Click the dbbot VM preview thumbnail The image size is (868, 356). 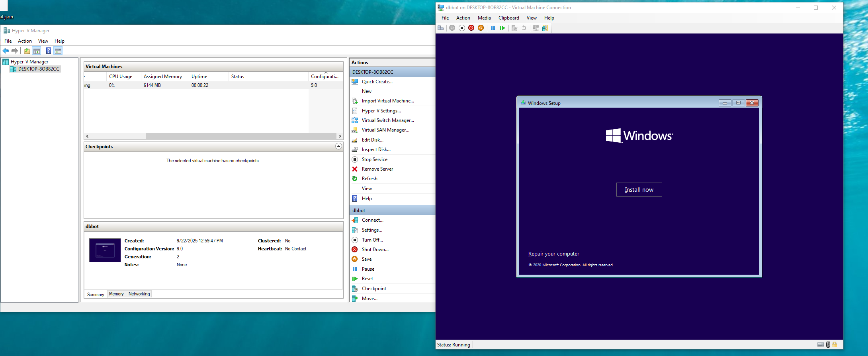[105, 250]
